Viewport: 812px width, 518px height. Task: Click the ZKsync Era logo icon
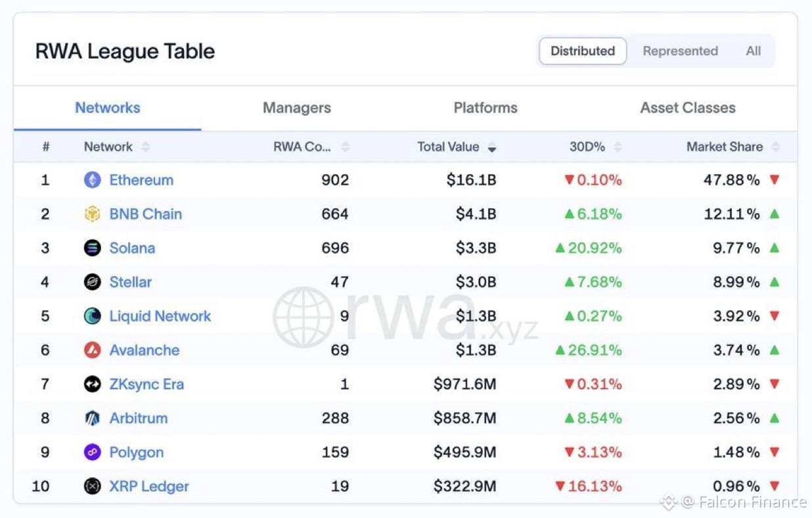click(x=93, y=385)
